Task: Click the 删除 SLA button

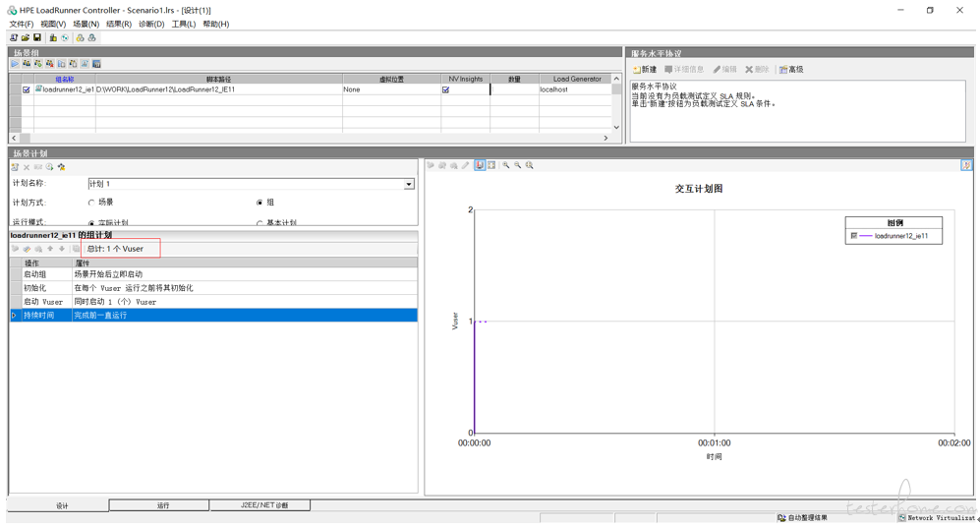Action: pos(758,70)
